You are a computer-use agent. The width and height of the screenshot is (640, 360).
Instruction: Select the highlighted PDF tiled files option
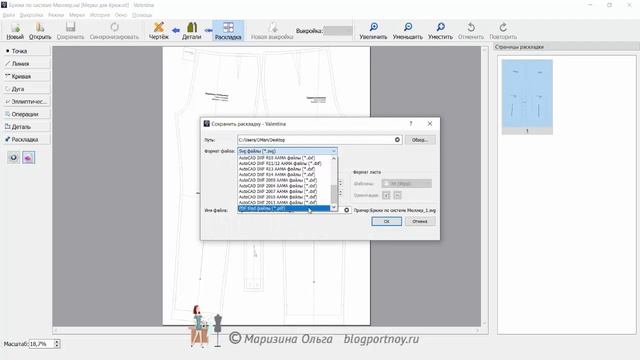click(284, 208)
